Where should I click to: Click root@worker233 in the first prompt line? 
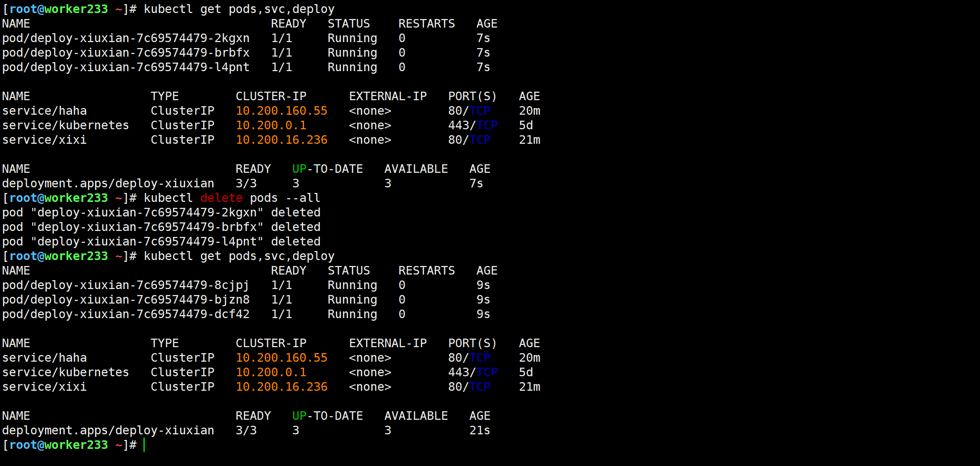coord(59,9)
